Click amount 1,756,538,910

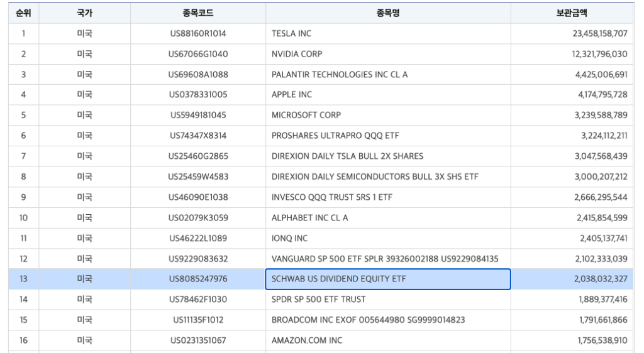pos(602,340)
